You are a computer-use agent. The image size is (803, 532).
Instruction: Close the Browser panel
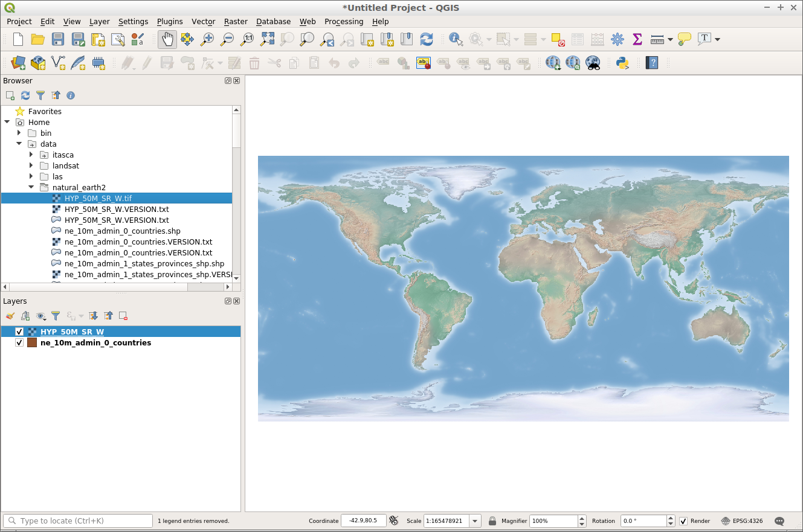(x=237, y=81)
